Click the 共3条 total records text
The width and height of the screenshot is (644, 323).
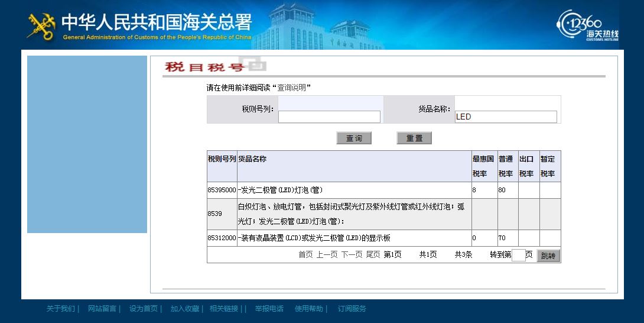point(464,255)
